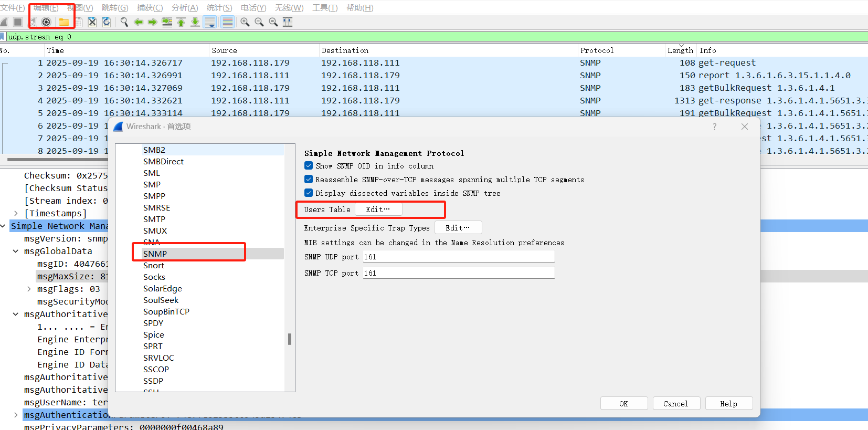
Task: Expand the msgFlags field
Action: (x=29, y=289)
